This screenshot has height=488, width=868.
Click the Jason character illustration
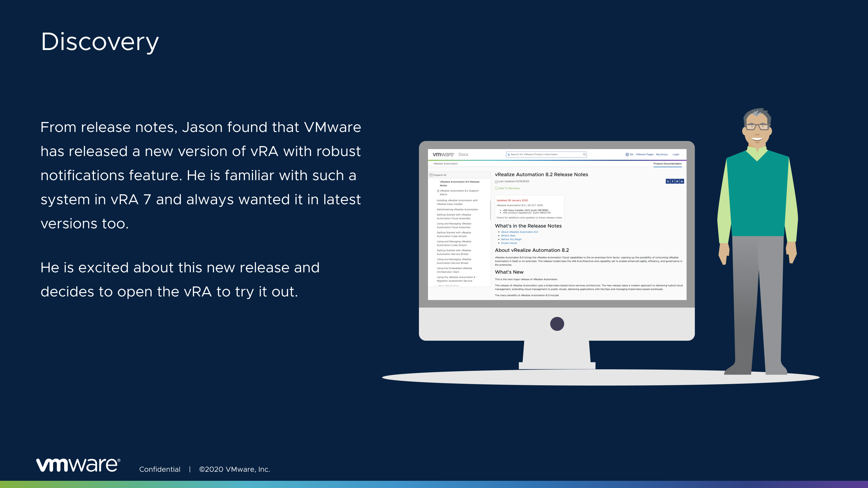pyautogui.click(x=757, y=242)
